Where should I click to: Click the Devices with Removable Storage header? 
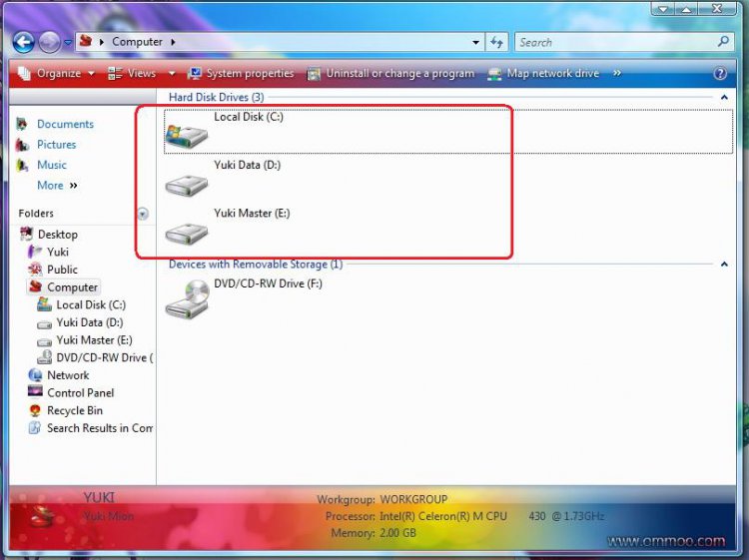point(256,264)
